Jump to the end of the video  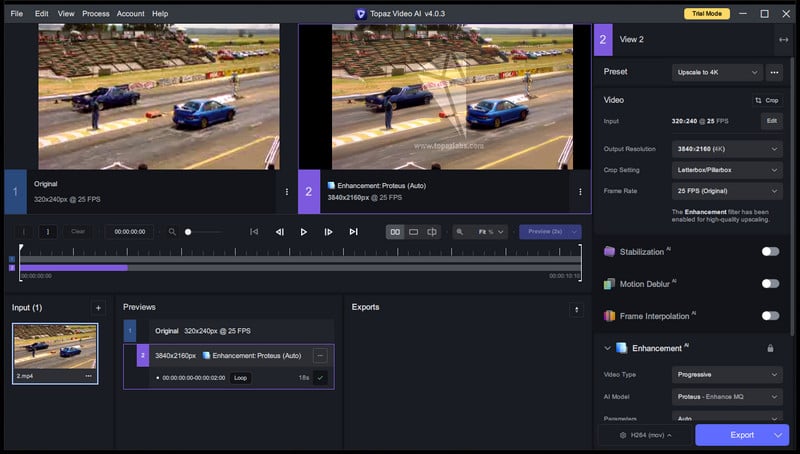[x=353, y=232]
